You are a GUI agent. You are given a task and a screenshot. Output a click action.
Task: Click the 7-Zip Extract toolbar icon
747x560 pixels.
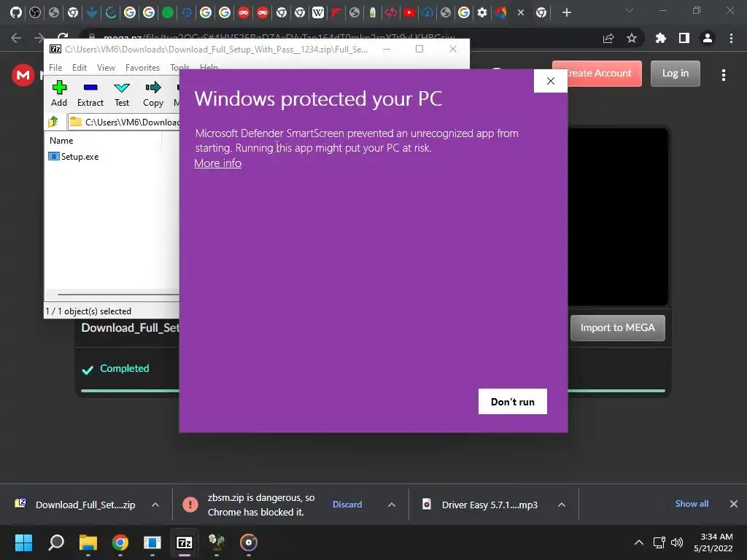point(90,94)
